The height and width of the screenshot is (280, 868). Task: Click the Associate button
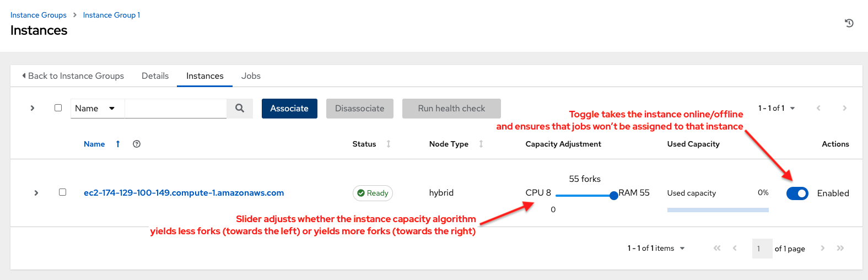point(289,109)
